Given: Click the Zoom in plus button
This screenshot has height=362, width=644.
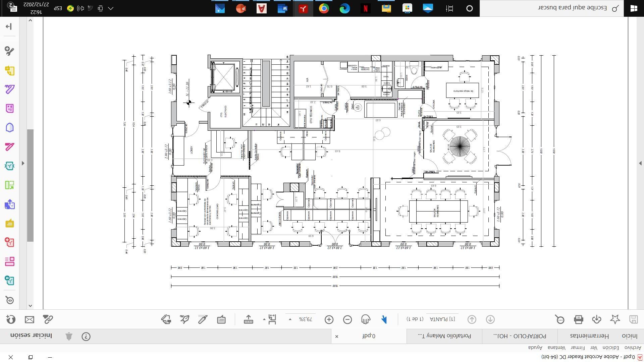Looking at the screenshot, I should (x=329, y=319).
